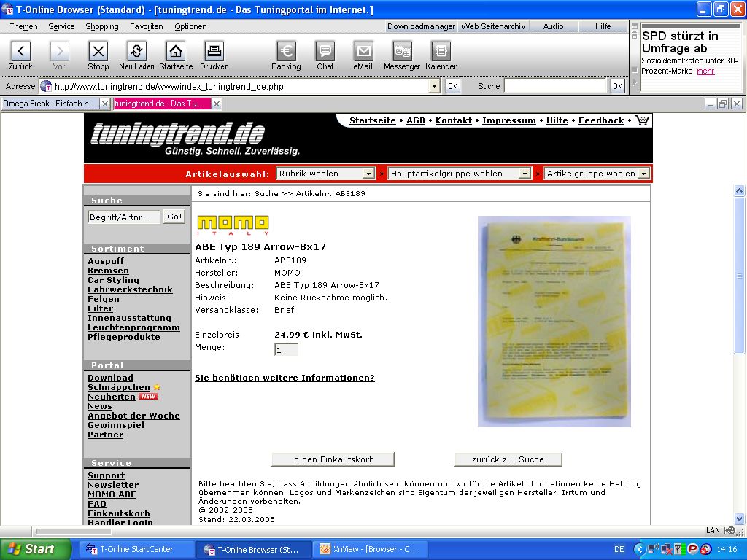Expand the Artikelgruppe wählen dropdown

[597, 174]
